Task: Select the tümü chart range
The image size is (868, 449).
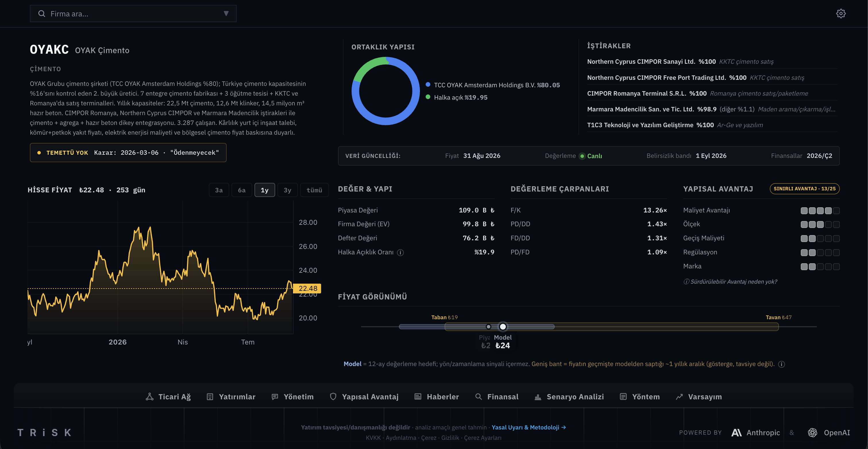Action: [315, 190]
